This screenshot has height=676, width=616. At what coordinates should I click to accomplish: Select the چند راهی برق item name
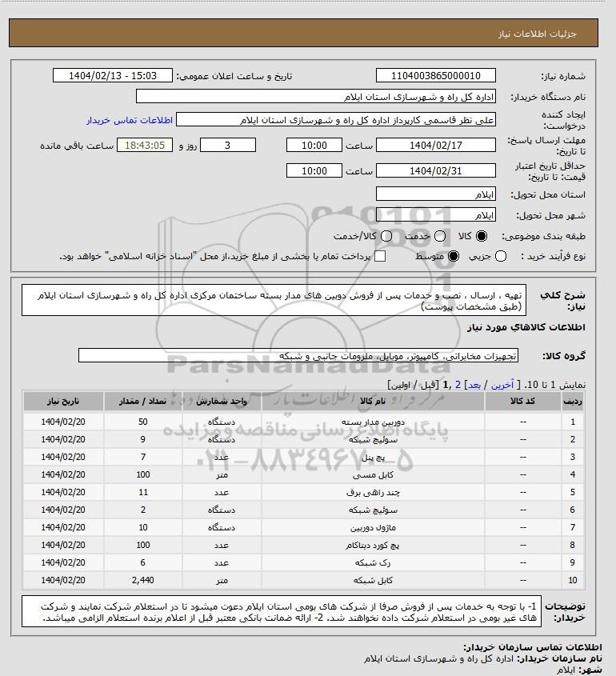coord(373,492)
